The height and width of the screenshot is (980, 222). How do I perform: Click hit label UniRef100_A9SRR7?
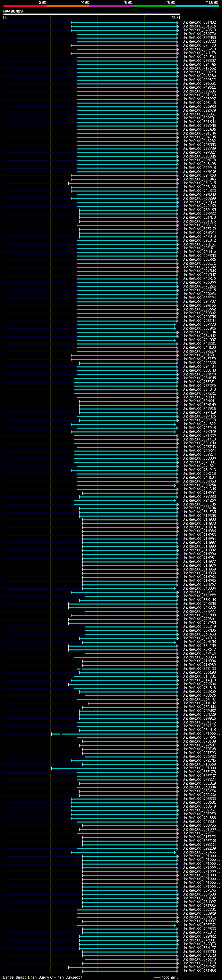[x=199, y=99]
